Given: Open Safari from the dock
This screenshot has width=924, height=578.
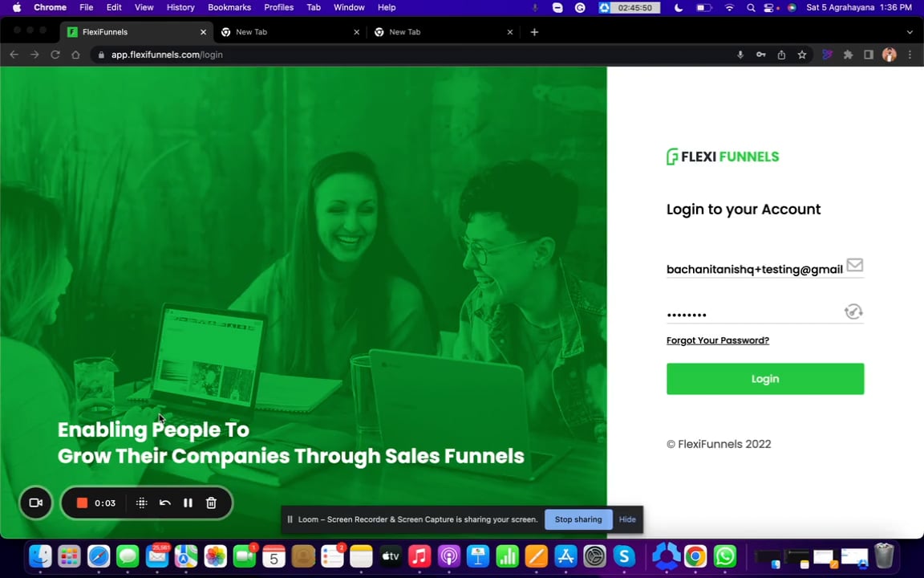Looking at the screenshot, I should (99, 556).
